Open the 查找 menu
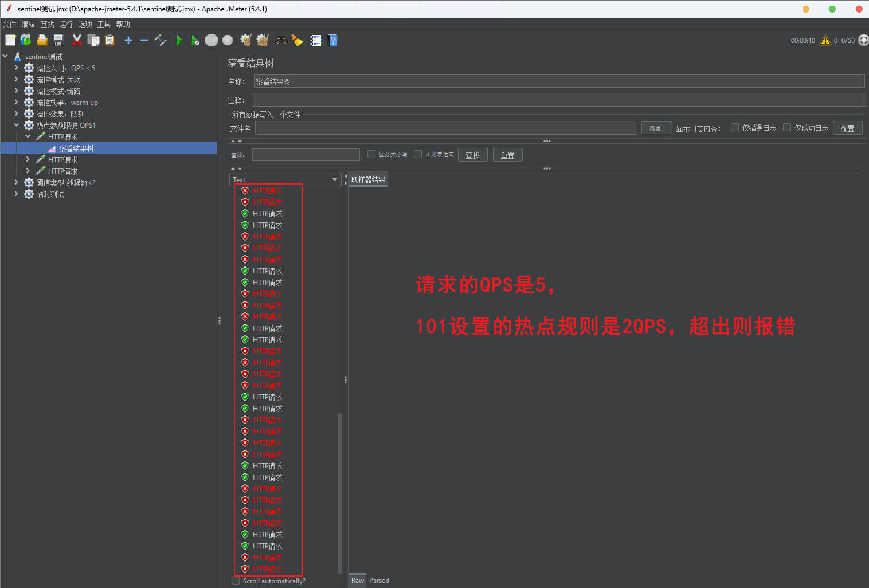 (x=48, y=24)
